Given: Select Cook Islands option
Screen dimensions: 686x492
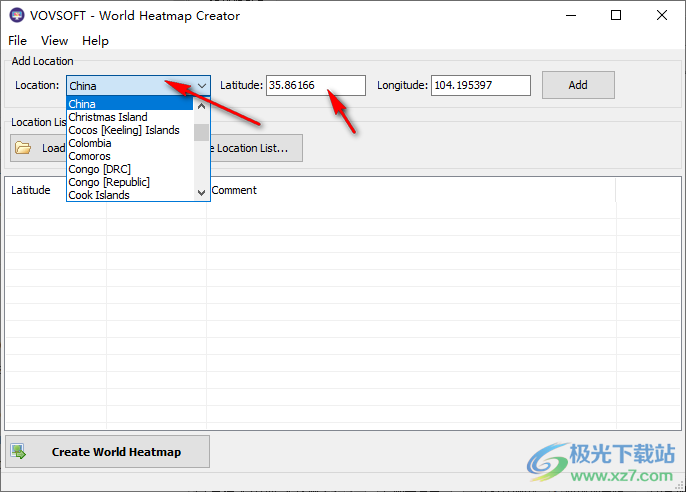Looking at the screenshot, I should 130,195.
